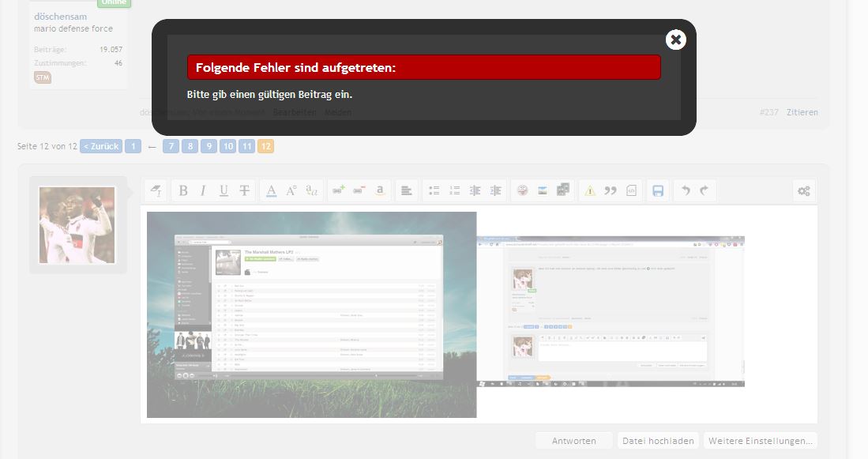868x459 pixels.
Task: Increase indent of the text
Action: tap(495, 190)
